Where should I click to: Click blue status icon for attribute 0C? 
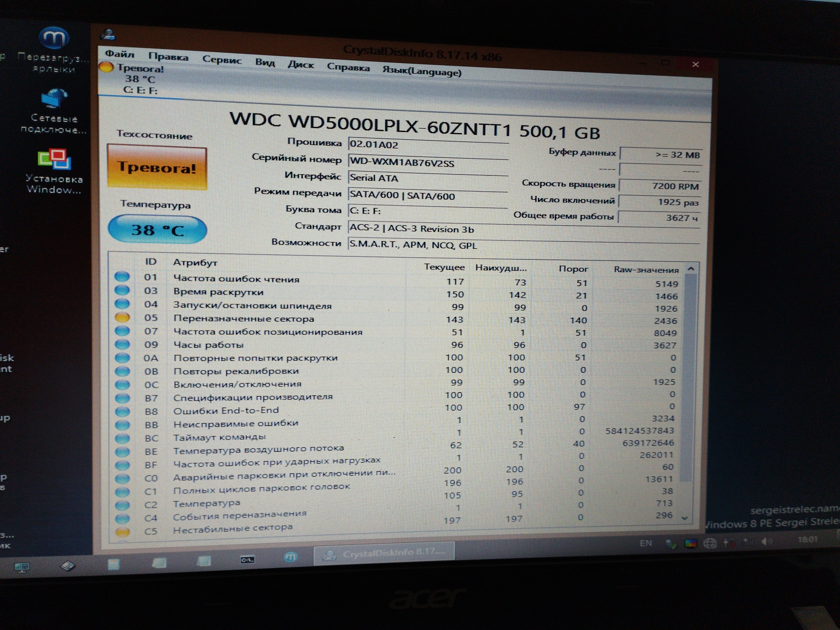tap(122, 385)
